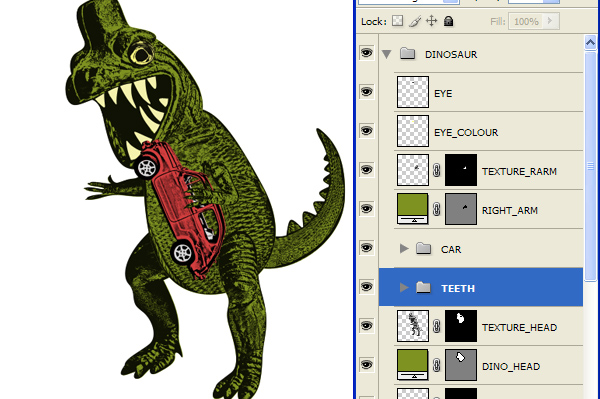Click the lock position move icon
600x399 pixels.
click(432, 21)
